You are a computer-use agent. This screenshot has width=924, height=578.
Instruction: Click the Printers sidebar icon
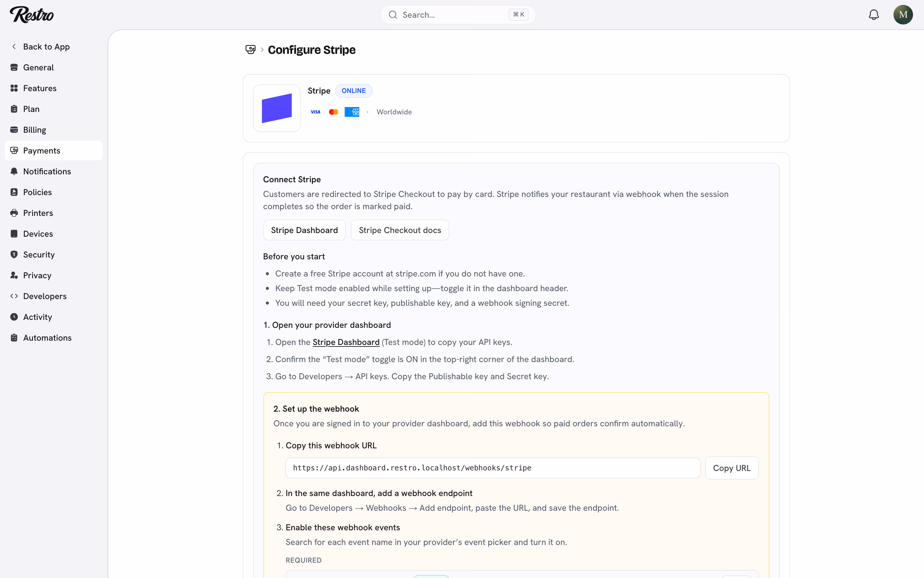coord(14,213)
